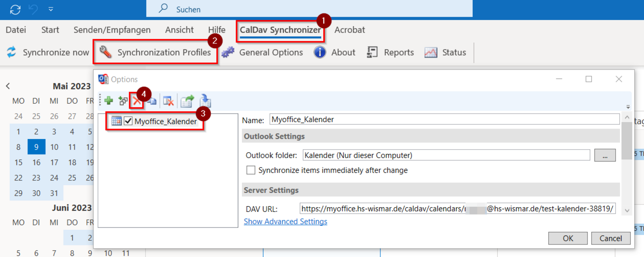Click the Cancel button
The image size is (644, 257).
(610, 238)
